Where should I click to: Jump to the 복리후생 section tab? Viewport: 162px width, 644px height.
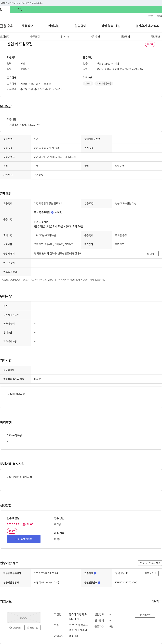[95, 37]
